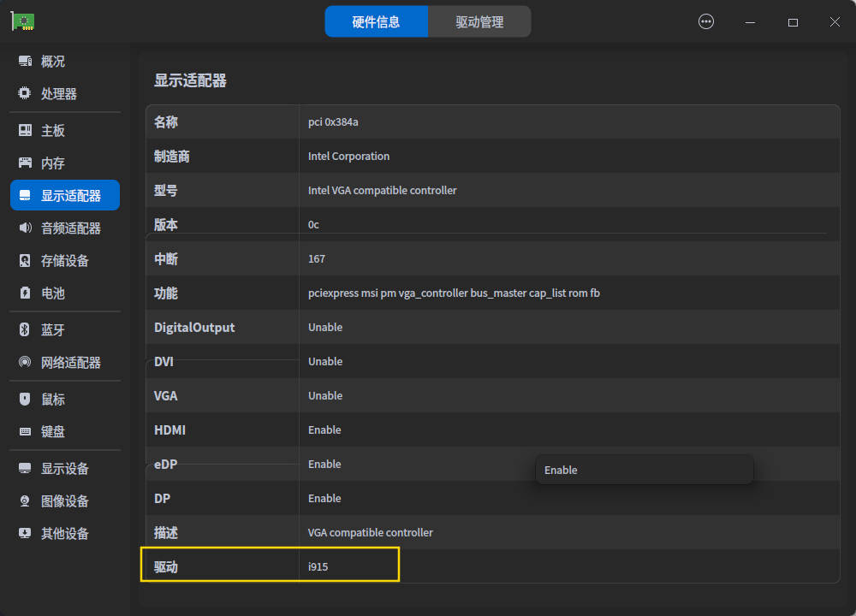
Task: Click the HDMI row label
Action: coord(169,430)
